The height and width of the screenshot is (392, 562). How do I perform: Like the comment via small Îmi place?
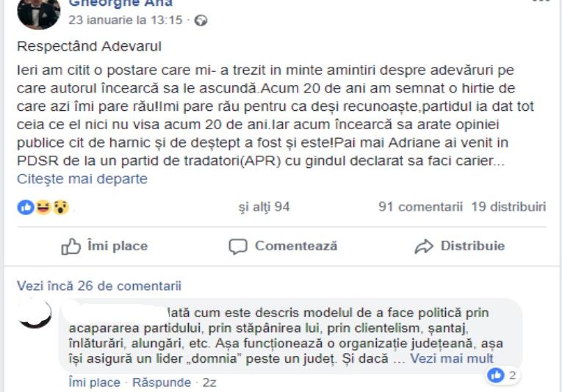pos(95,382)
